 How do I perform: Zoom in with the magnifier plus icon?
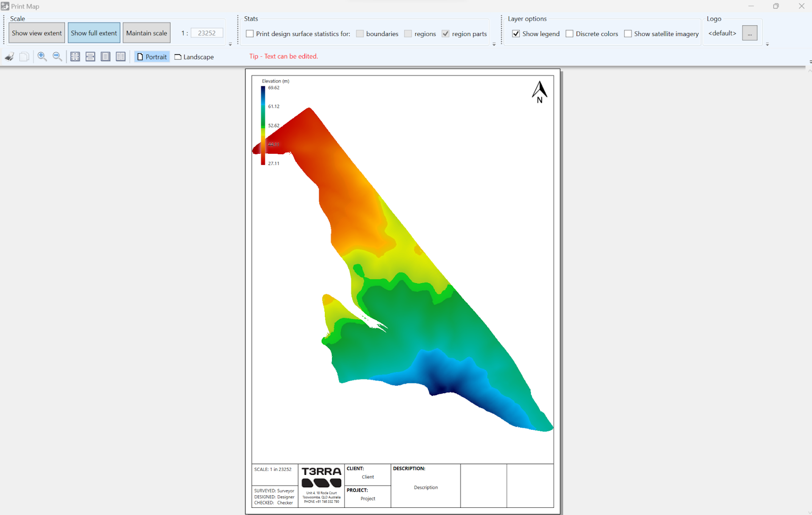42,57
